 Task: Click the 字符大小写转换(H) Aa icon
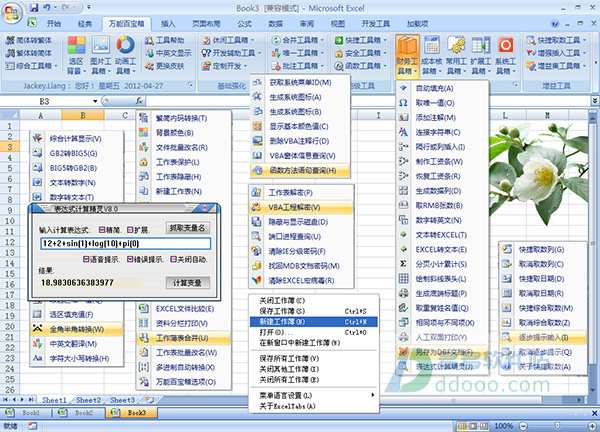(x=37, y=358)
